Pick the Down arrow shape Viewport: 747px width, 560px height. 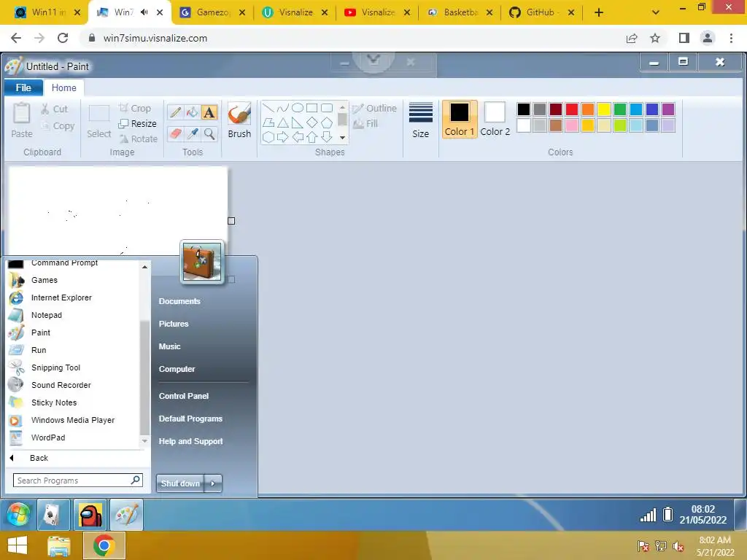coord(327,138)
